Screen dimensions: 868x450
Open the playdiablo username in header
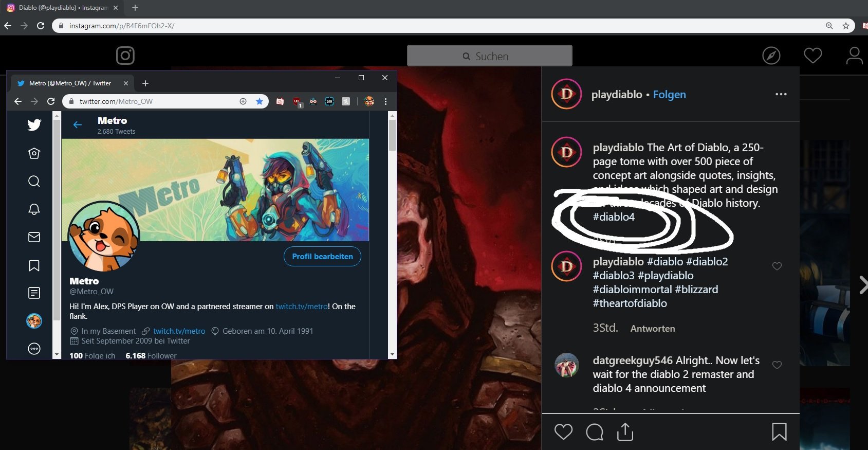click(x=617, y=95)
